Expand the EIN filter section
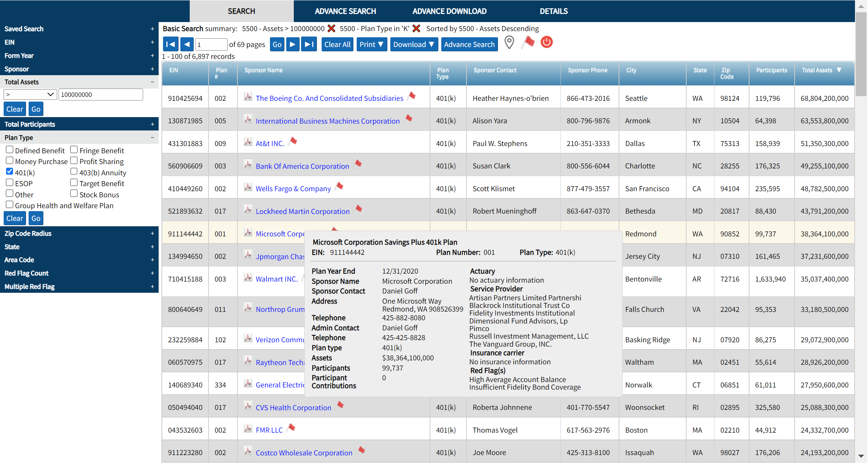The image size is (868, 463). [79, 42]
